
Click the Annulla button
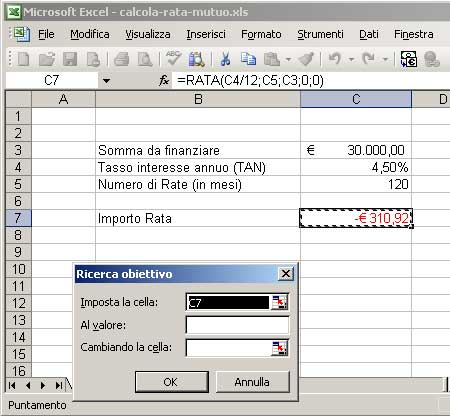tap(252, 382)
